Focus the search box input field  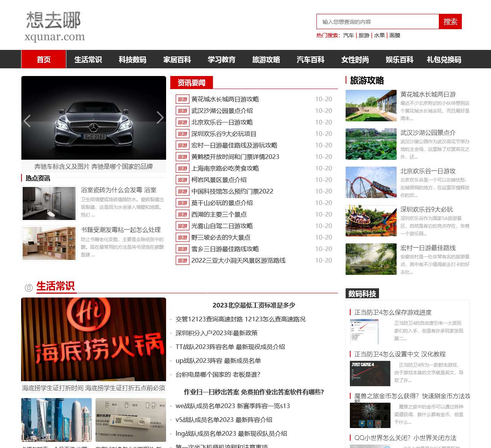pyautogui.click(x=377, y=22)
